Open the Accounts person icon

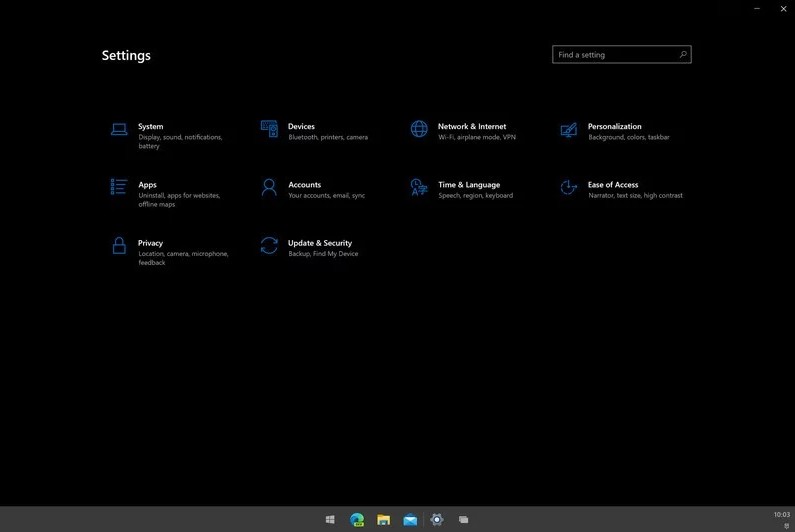tap(269, 187)
